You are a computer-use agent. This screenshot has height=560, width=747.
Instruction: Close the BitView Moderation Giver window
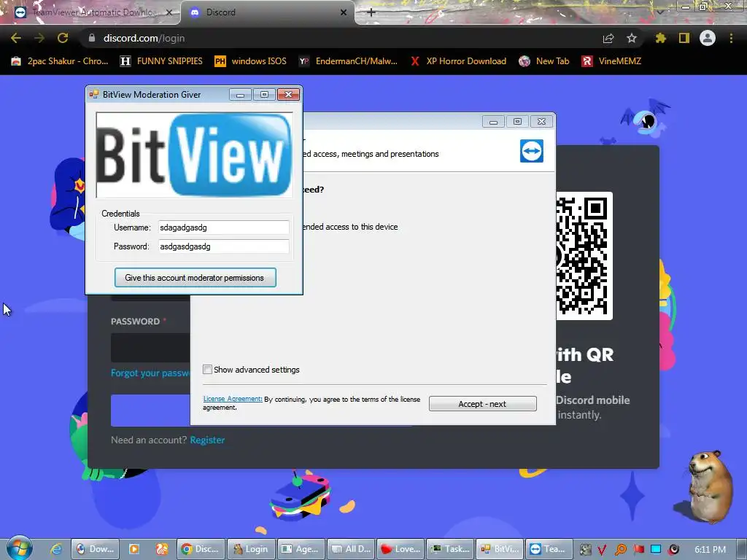tap(288, 94)
